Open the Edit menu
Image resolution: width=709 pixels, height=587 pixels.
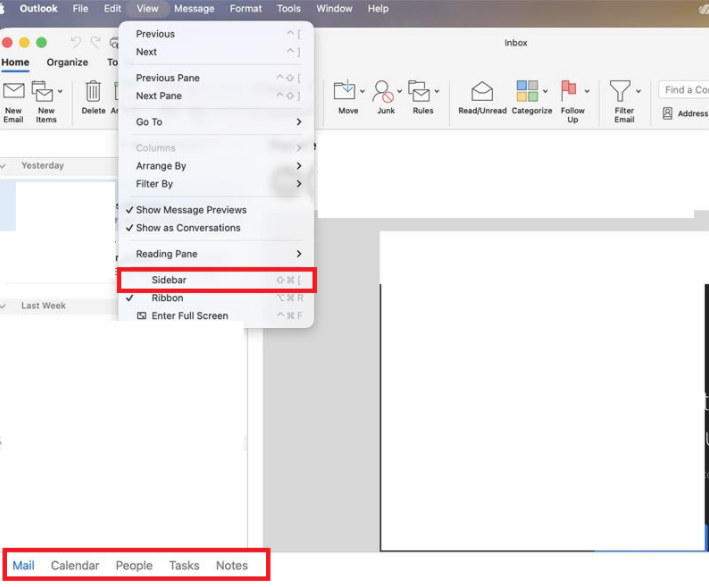point(112,9)
